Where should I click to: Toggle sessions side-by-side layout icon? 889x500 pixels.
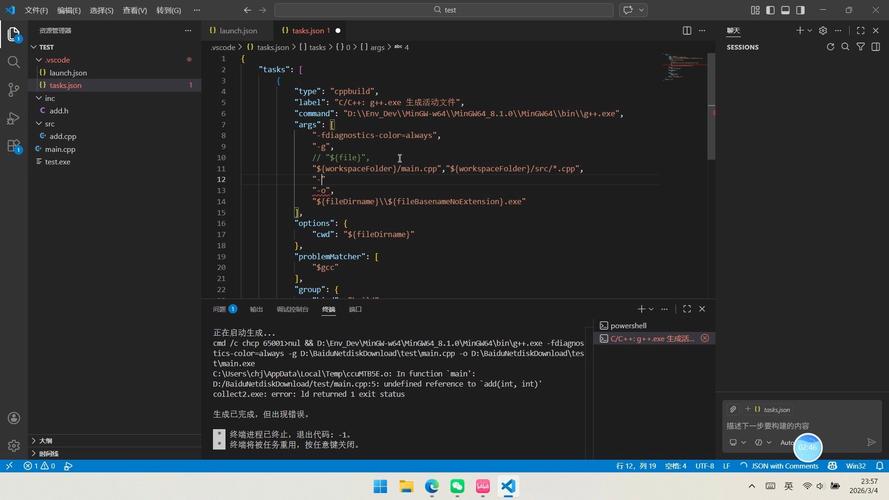pos(876,47)
